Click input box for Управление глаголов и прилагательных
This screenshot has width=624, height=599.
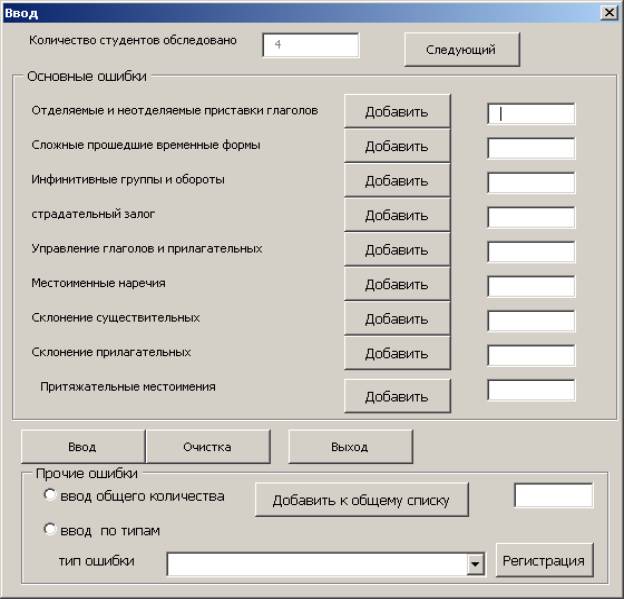(x=531, y=251)
